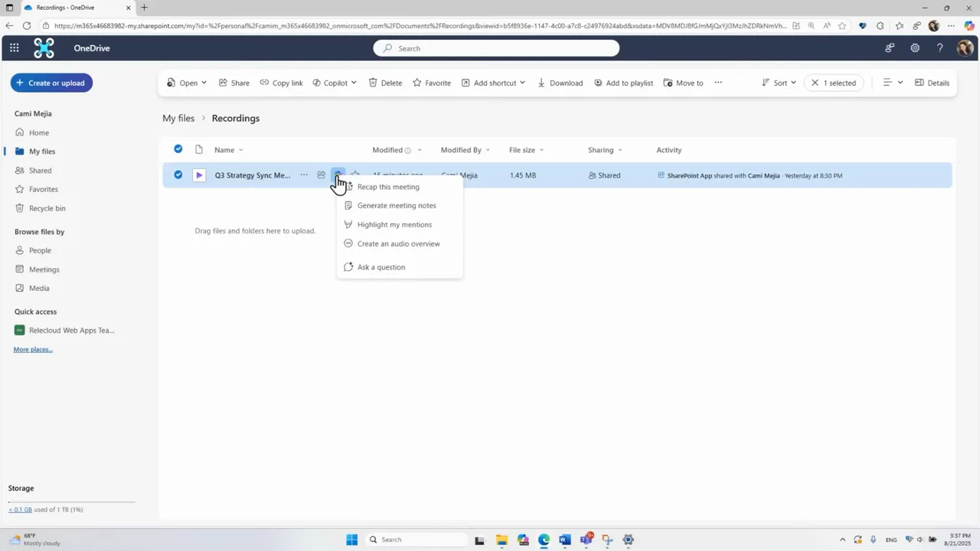This screenshot has width=980, height=551.
Task: Go to My files in the breadcrumb
Action: pos(178,119)
